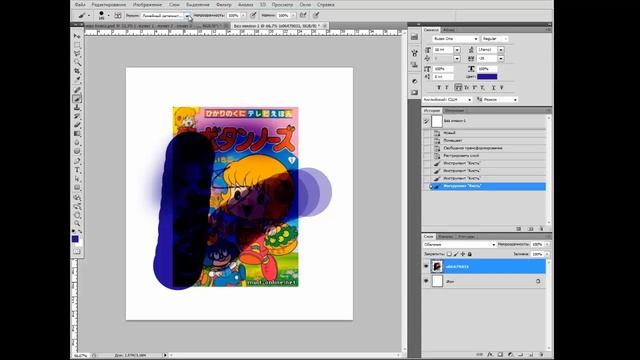Open the leading dropdown arrow
This screenshot has height=360, width=640.
click(501, 50)
